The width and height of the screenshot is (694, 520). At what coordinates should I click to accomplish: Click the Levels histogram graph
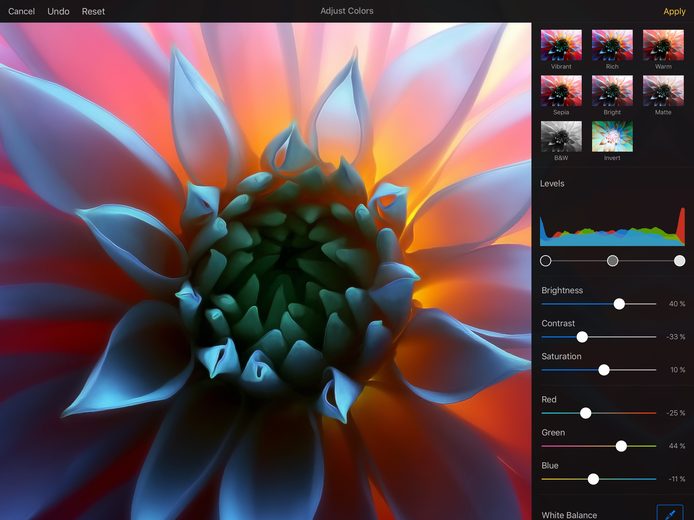tap(612, 226)
